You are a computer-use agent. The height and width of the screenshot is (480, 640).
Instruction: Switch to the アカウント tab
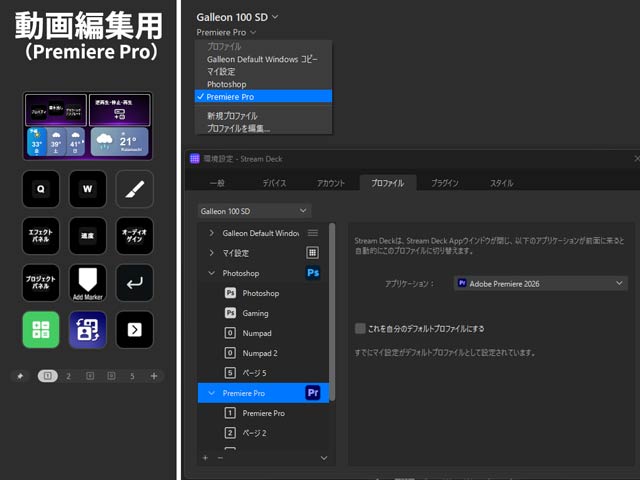click(x=331, y=183)
